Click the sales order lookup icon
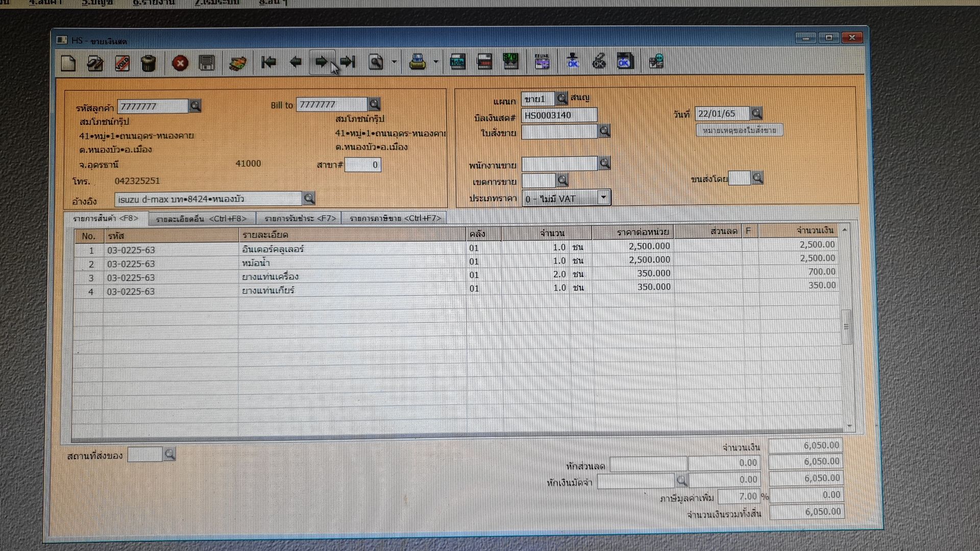The width and height of the screenshot is (980, 551). 604,131
